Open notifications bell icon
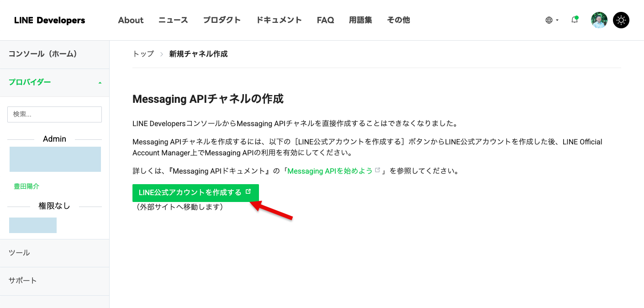This screenshot has height=308, width=644. [x=575, y=20]
